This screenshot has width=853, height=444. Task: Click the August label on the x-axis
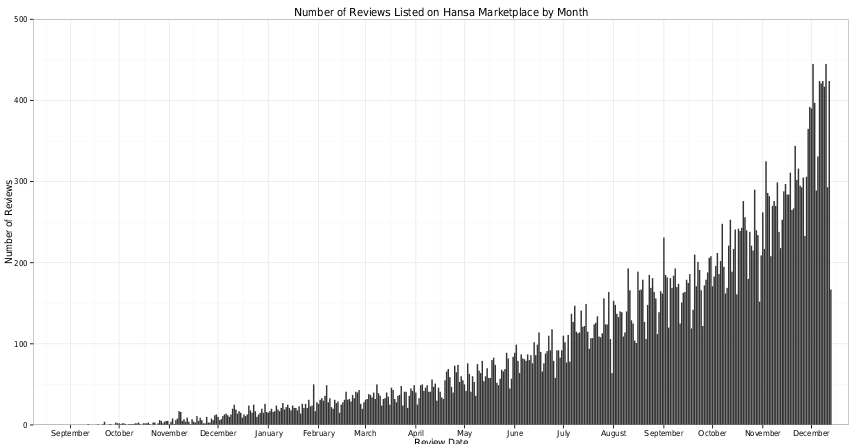pos(614,433)
